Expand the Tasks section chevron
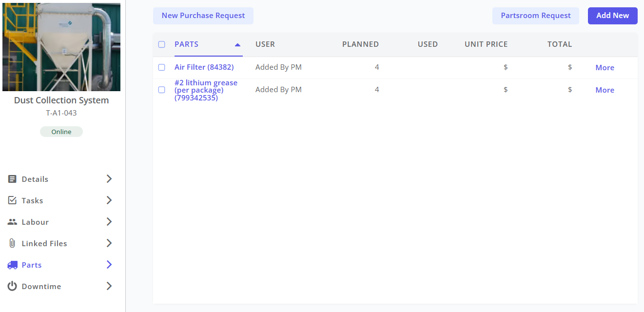Screen dimensions: 644x312 pyautogui.click(x=109, y=200)
